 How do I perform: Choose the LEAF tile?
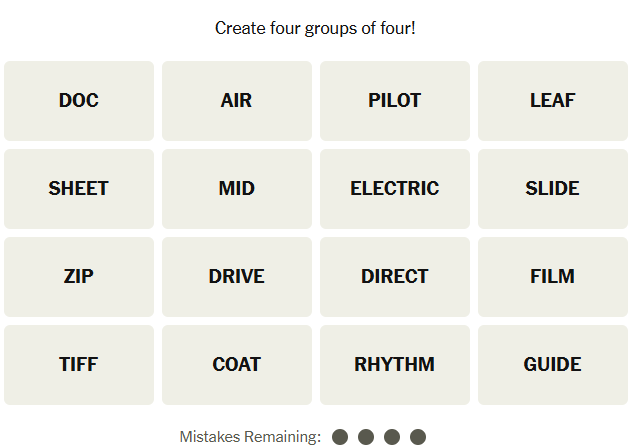tap(552, 101)
